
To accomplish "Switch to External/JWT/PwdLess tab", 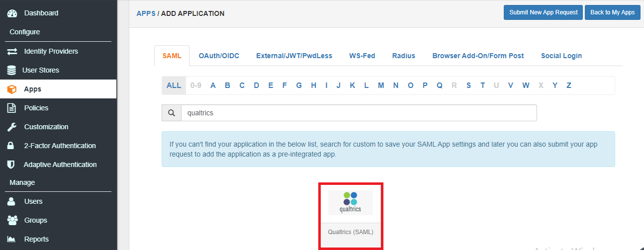I will click(x=294, y=56).
